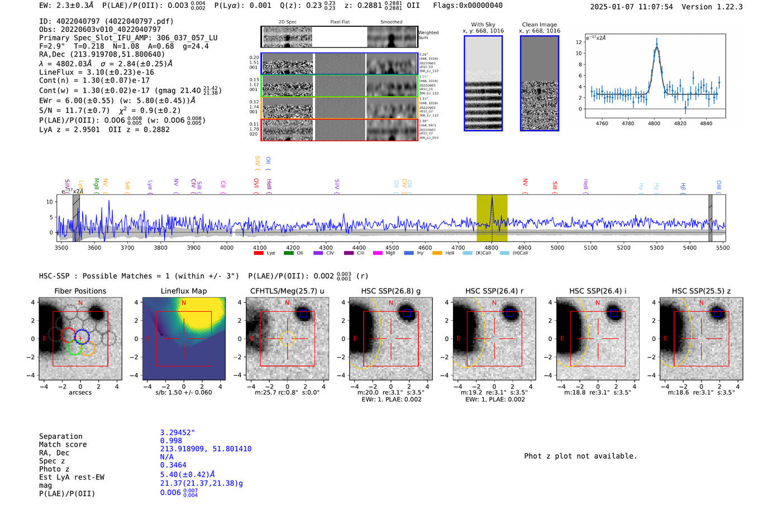
Task: Click the Weighted Sum 2D spectrum row
Action: tap(339, 37)
